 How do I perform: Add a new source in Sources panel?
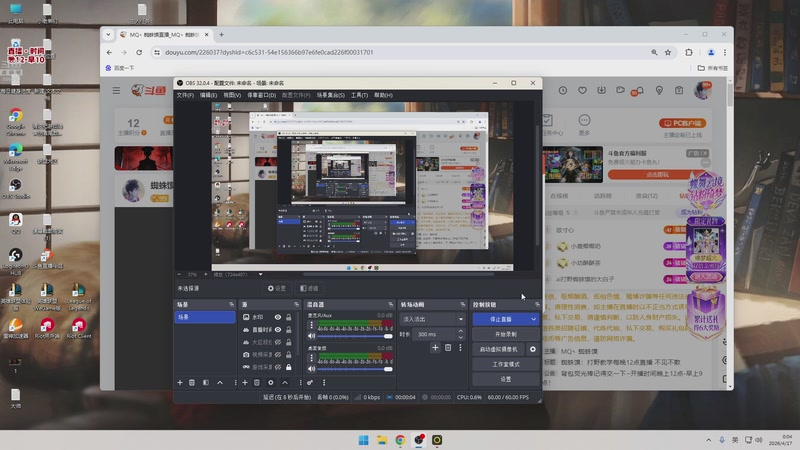pos(245,383)
